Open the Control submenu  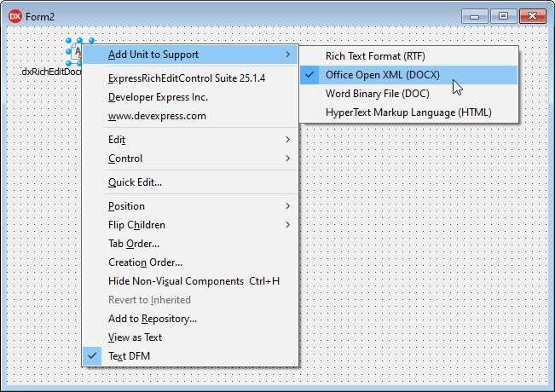(x=190, y=159)
